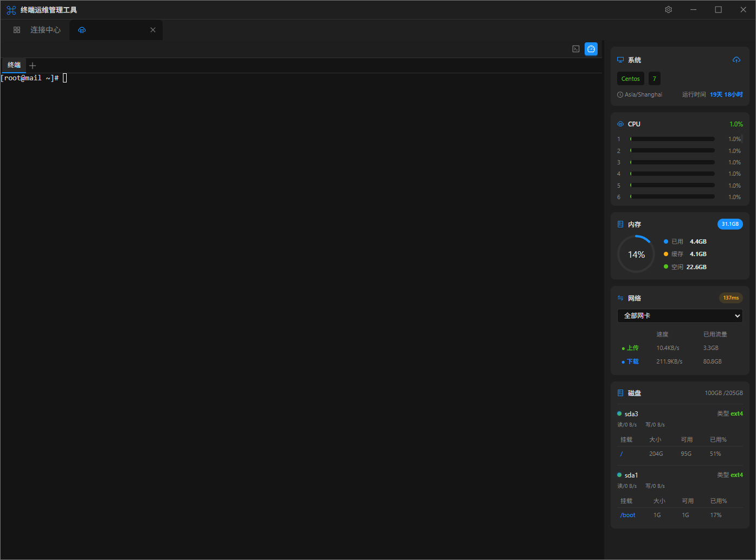Click the terminal command panel icon
Image resolution: width=756 pixels, height=560 pixels.
(576, 49)
